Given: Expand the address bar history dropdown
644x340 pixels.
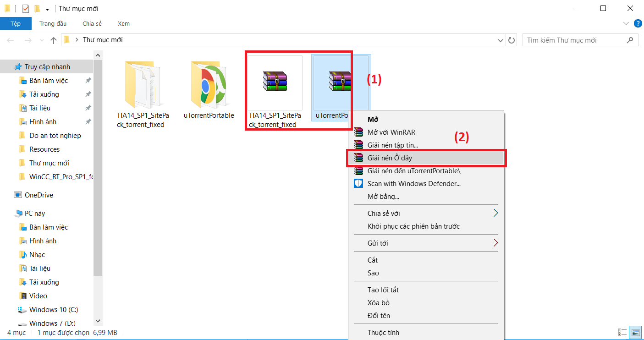Looking at the screenshot, I should coord(501,40).
